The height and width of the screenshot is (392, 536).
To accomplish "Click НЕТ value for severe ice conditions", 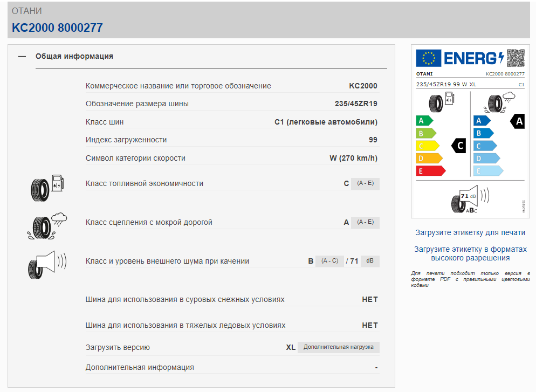I will [x=370, y=325].
